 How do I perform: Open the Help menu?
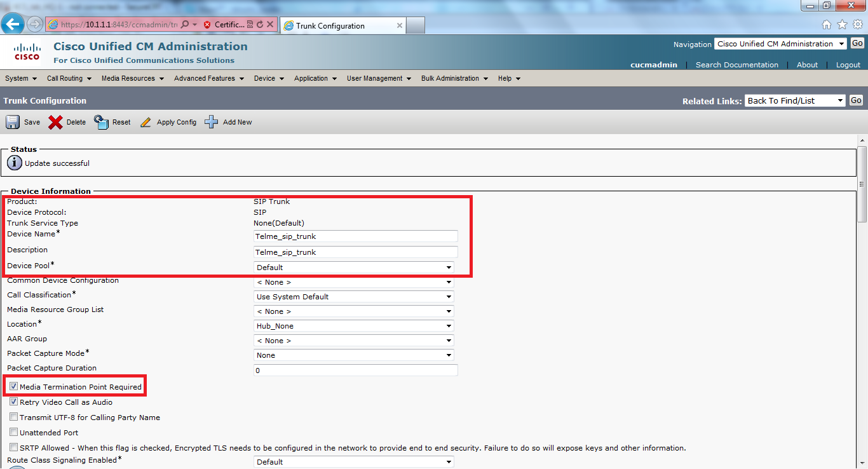click(510, 78)
